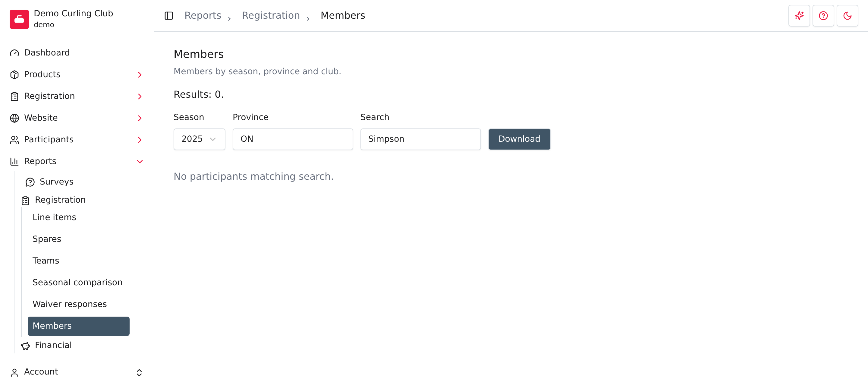The width and height of the screenshot is (868, 392).
Task: Click the Reports label in sidebar
Action: (x=40, y=161)
